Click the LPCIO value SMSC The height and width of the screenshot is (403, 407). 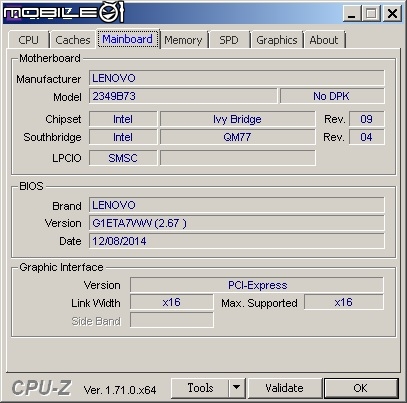tap(123, 158)
